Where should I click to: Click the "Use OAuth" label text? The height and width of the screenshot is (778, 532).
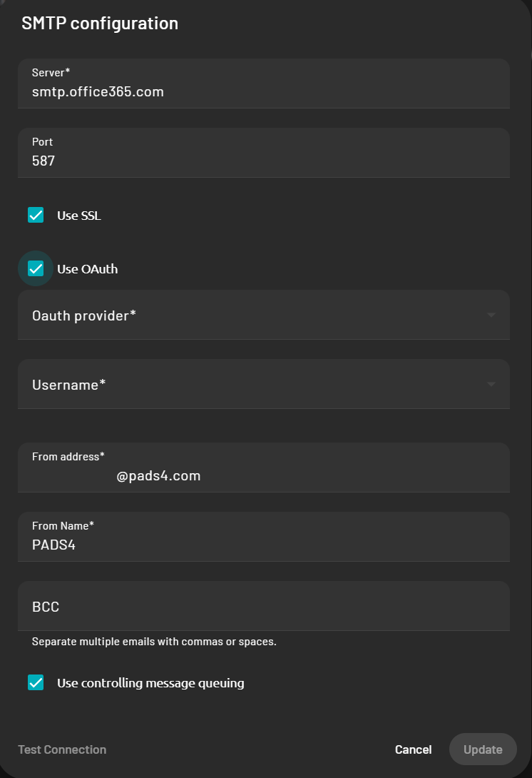click(x=86, y=269)
